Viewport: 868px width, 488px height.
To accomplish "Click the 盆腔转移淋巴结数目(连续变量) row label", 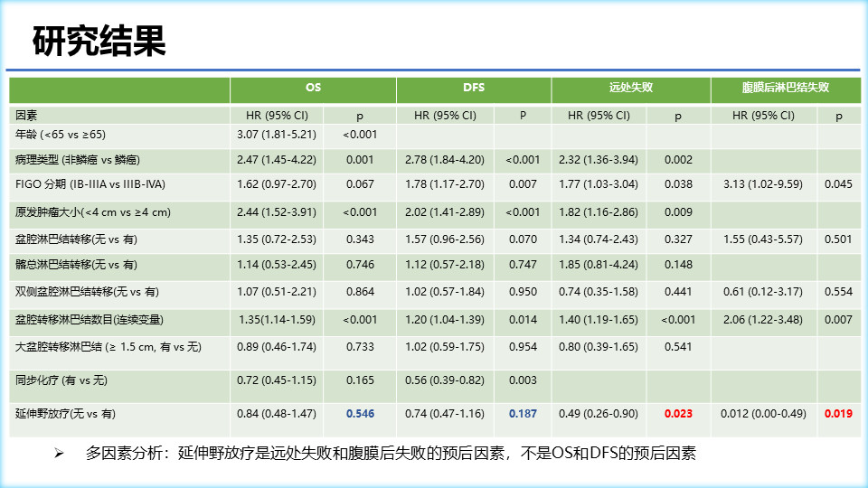I will click(90, 319).
